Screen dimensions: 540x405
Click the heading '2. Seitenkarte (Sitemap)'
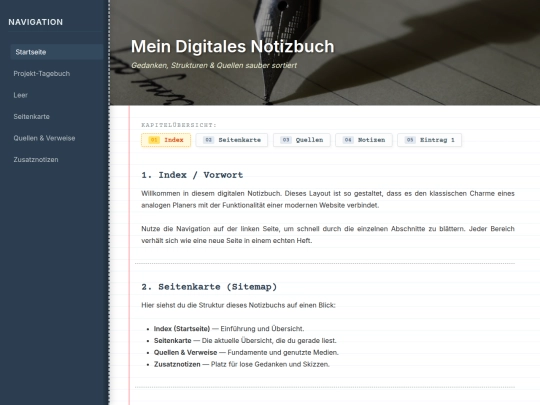pyautogui.click(x=209, y=287)
